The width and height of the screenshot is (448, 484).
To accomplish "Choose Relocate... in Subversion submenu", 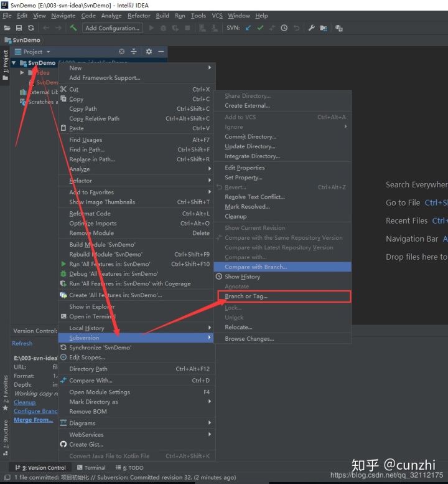I will tap(282, 327).
